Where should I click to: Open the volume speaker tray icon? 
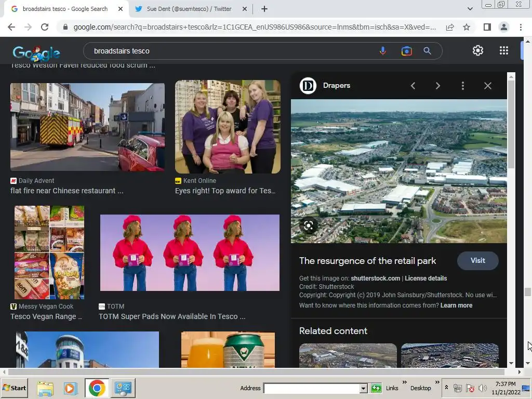coord(482,388)
